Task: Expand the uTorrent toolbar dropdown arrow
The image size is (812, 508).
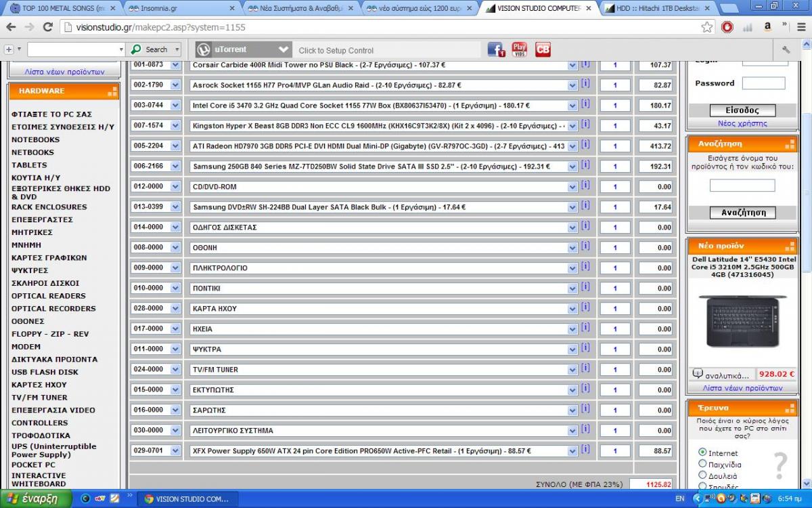Action: pyautogui.click(x=283, y=49)
